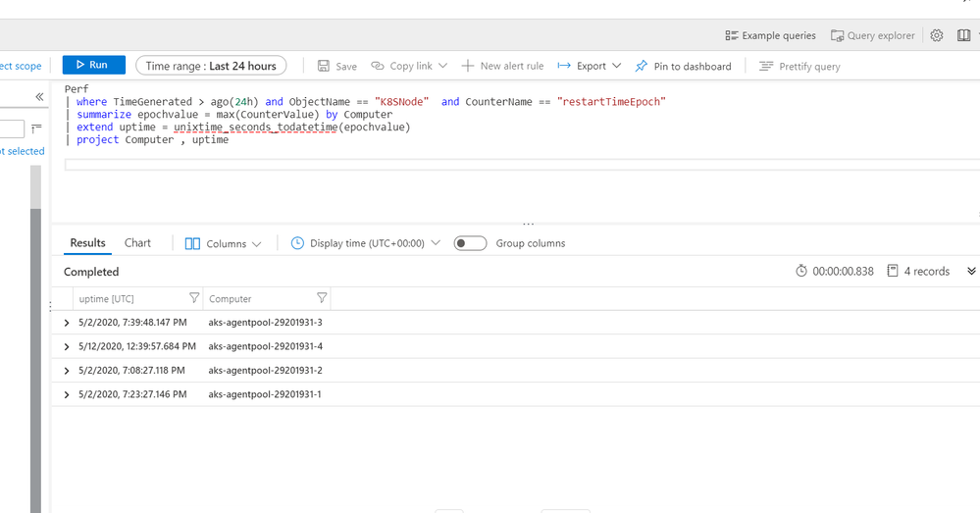Click Prettify query
The height and width of the screenshot is (513, 980).
(799, 67)
